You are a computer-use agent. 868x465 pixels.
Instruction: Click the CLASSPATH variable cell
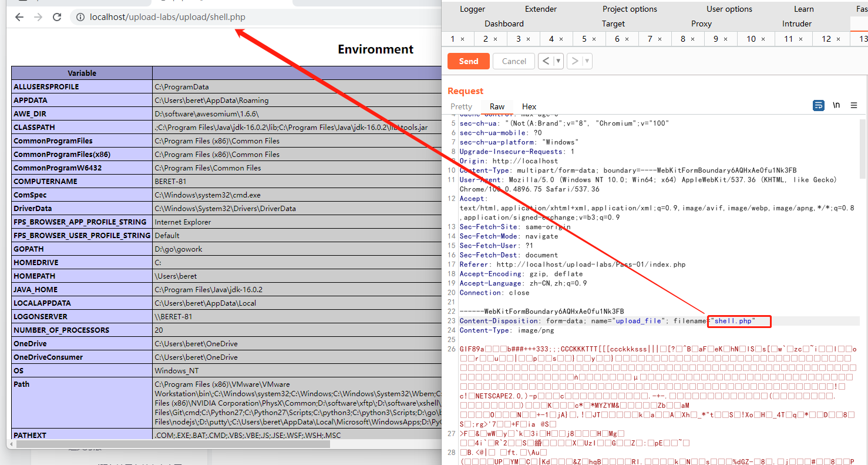click(x=82, y=127)
